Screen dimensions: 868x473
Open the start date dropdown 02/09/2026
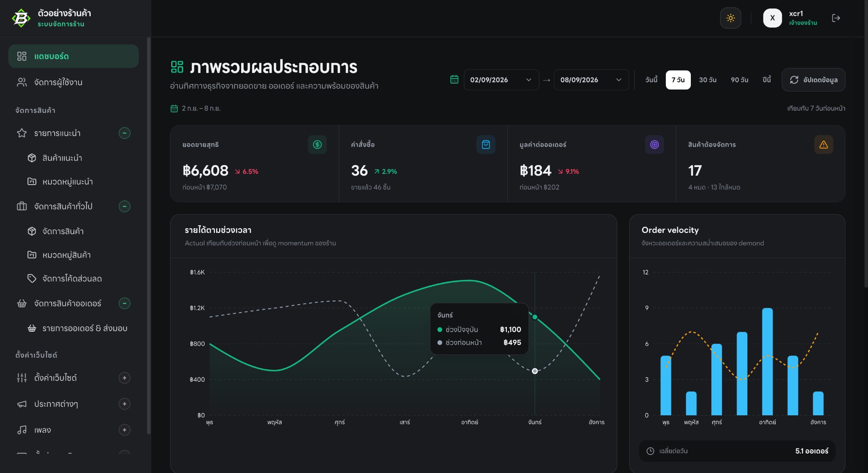point(501,80)
